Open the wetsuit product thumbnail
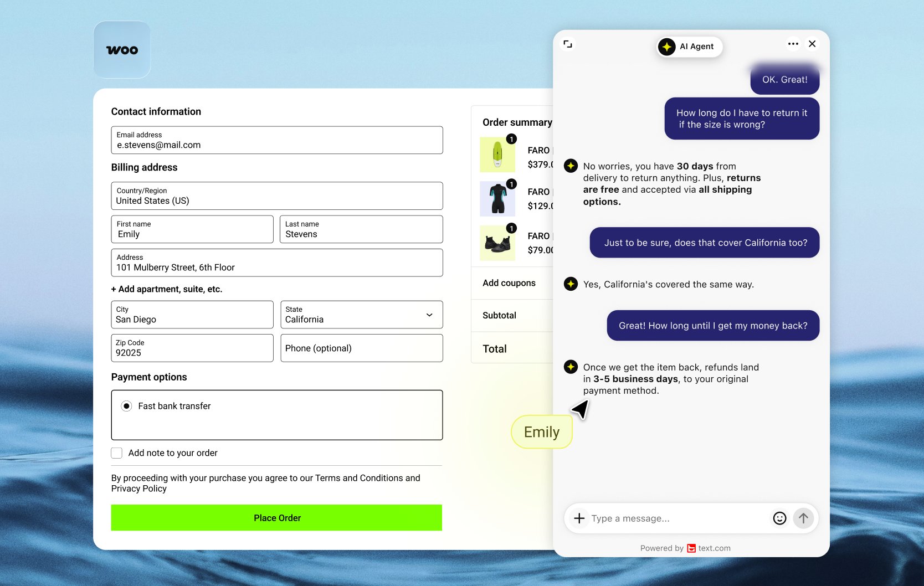The image size is (924, 586). click(x=497, y=199)
